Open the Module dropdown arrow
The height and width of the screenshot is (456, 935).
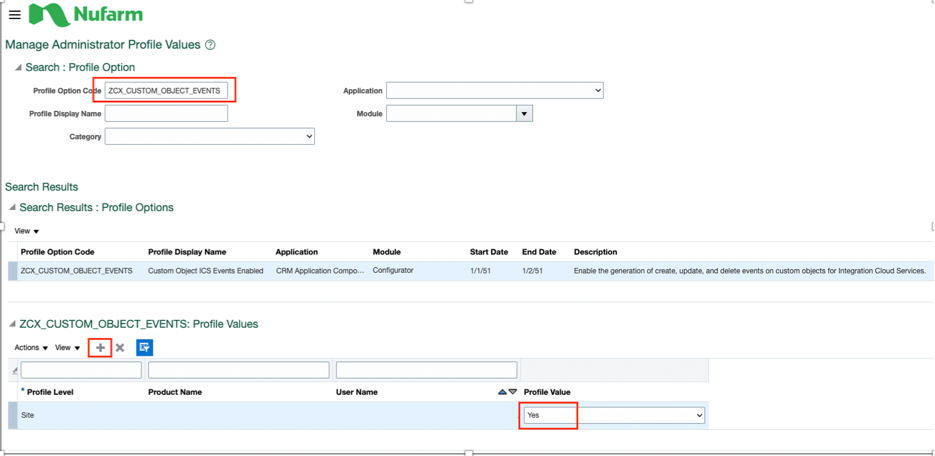(524, 114)
